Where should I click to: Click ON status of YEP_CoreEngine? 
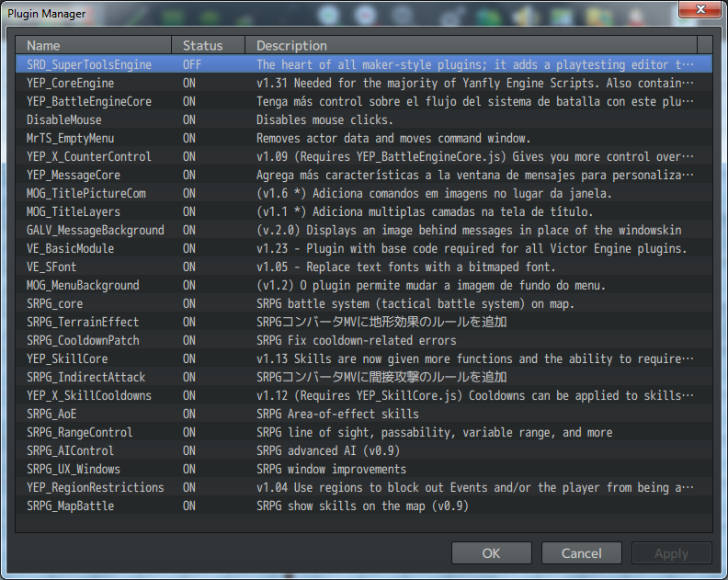(189, 83)
